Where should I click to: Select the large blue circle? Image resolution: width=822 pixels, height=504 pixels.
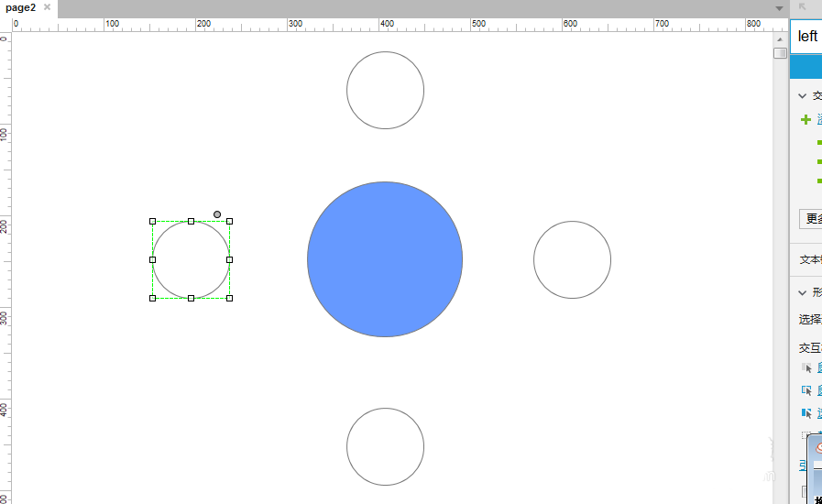pos(385,259)
